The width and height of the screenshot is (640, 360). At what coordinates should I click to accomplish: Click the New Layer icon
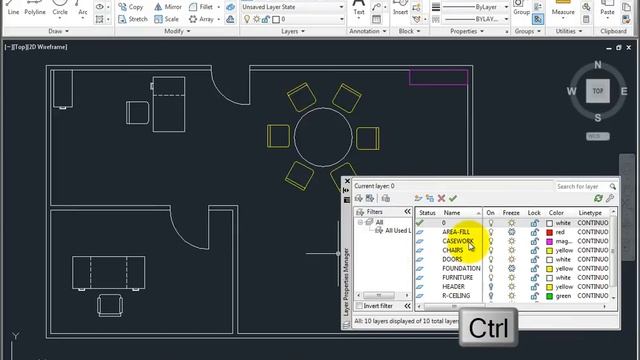pyautogui.click(x=418, y=198)
